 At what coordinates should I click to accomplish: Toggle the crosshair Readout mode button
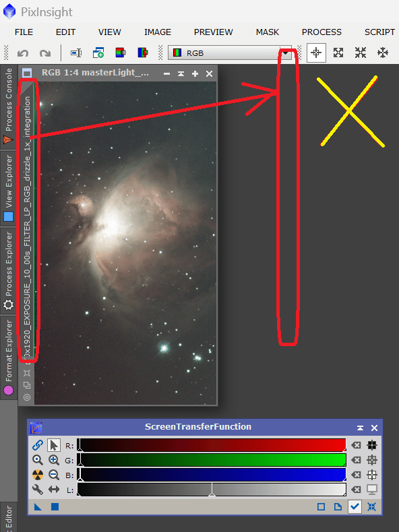pyautogui.click(x=316, y=53)
